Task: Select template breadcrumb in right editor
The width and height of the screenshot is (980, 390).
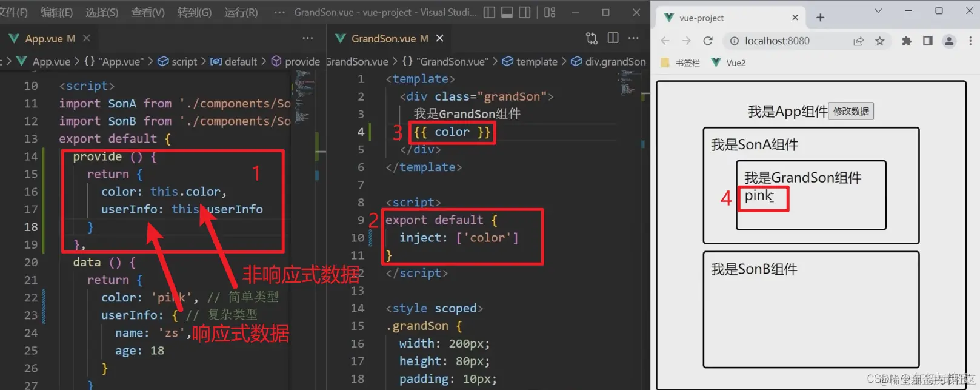Action: 530,61
